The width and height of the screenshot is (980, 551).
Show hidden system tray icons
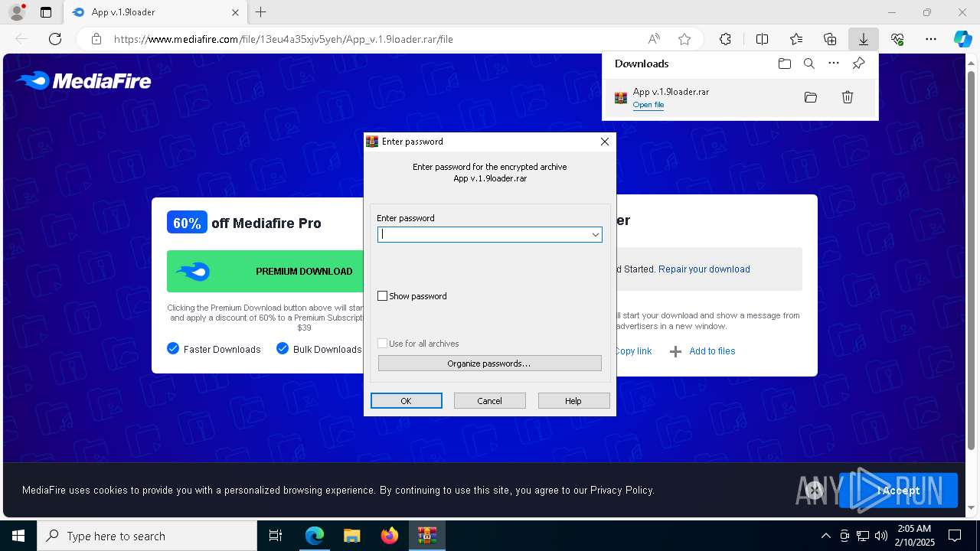click(825, 536)
